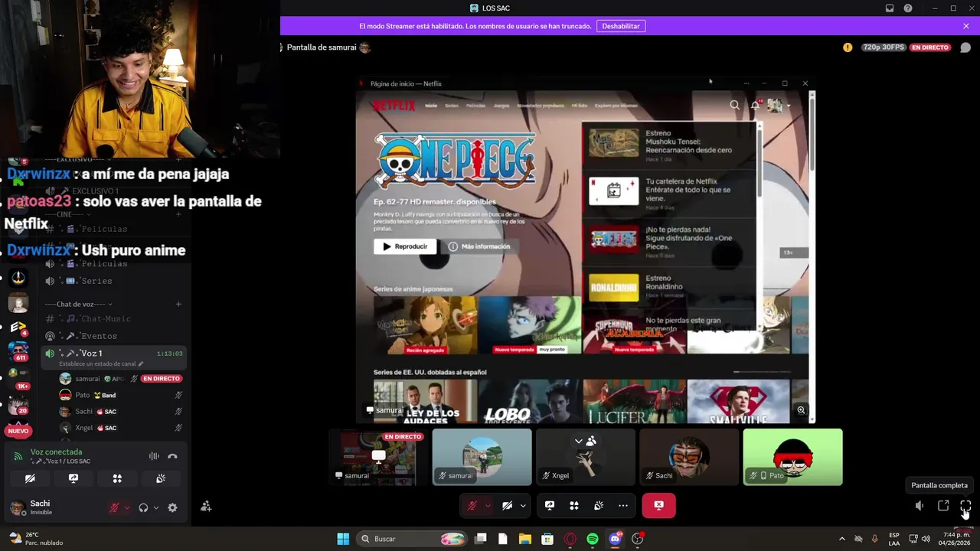
Task: Share screen from voice connected panel
Action: click(73, 478)
